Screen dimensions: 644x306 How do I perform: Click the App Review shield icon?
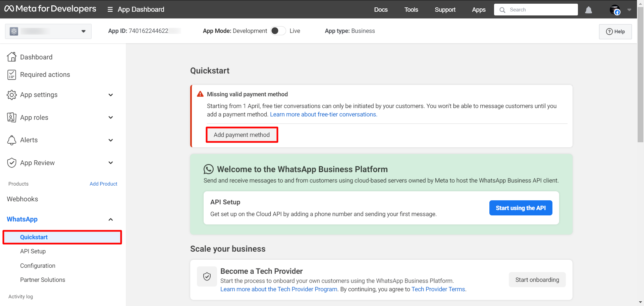tap(12, 163)
